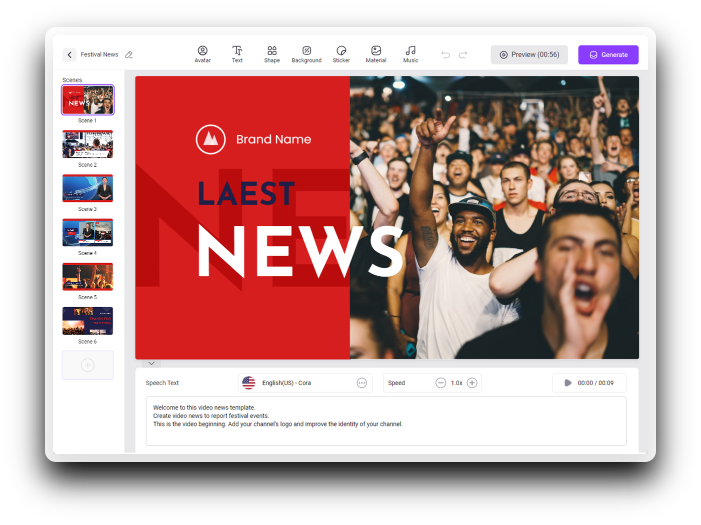This screenshot has width=701, height=525.
Task: Open the Background tool
Action: (x=306, y=54)
